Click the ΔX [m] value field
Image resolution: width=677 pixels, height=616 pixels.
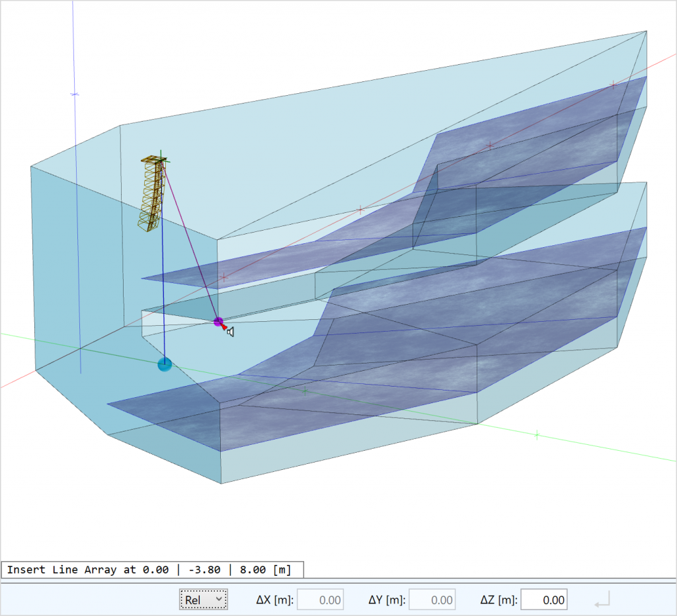point(320,599)
